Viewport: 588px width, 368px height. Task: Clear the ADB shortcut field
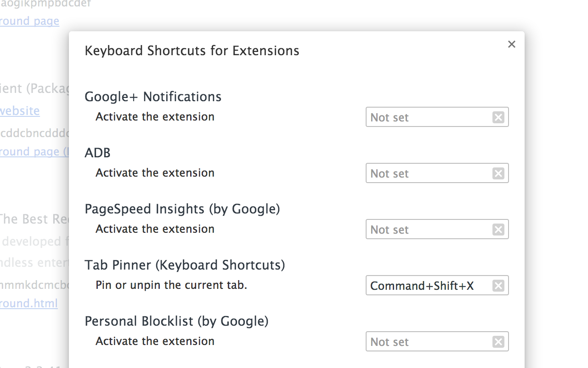[498, 173]
